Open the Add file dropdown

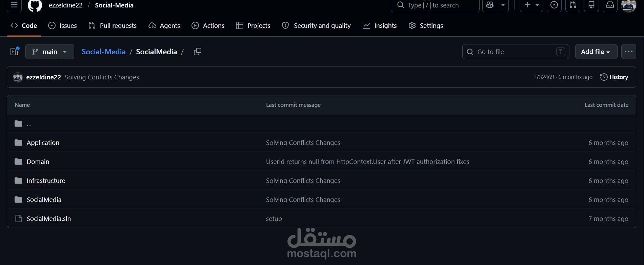coord(596,52)
